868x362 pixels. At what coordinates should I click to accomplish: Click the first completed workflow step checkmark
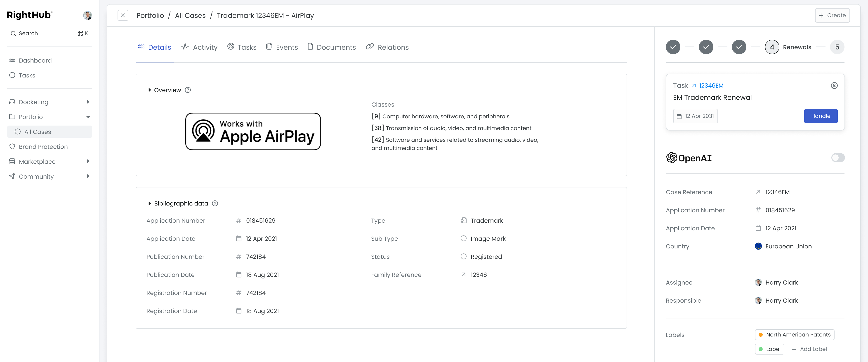tap(673, 47)
